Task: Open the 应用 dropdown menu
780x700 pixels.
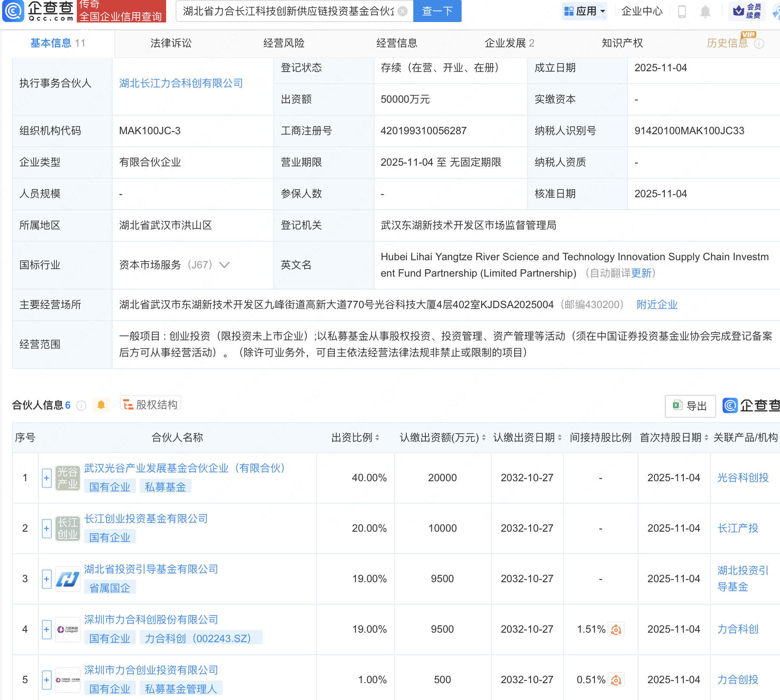Action: click(x=585, y=11)
